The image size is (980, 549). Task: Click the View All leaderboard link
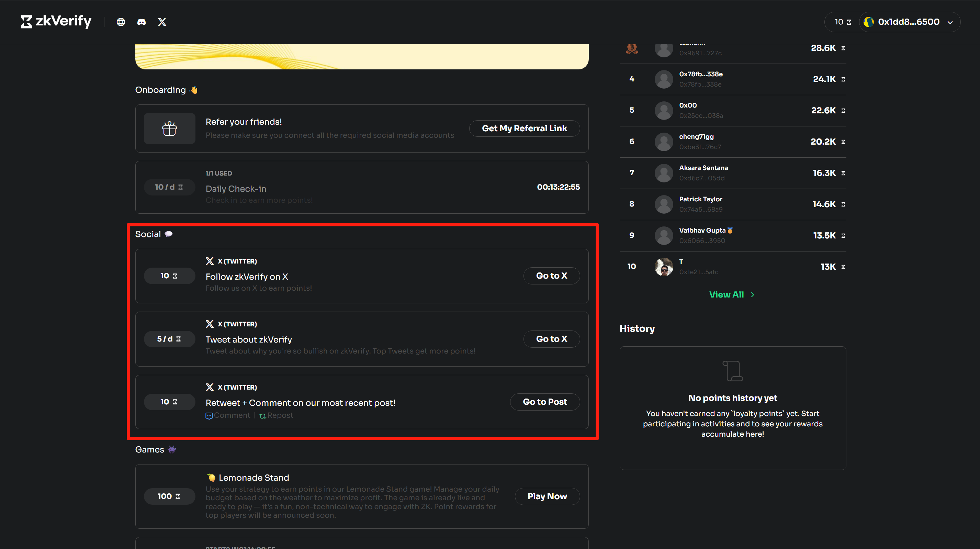click(726, 294)
